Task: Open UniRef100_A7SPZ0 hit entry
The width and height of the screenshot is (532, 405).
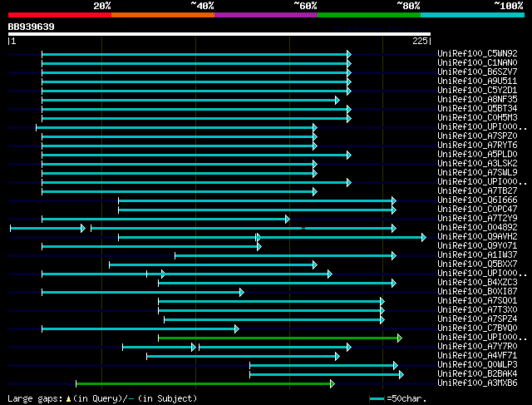Action: 477,136
